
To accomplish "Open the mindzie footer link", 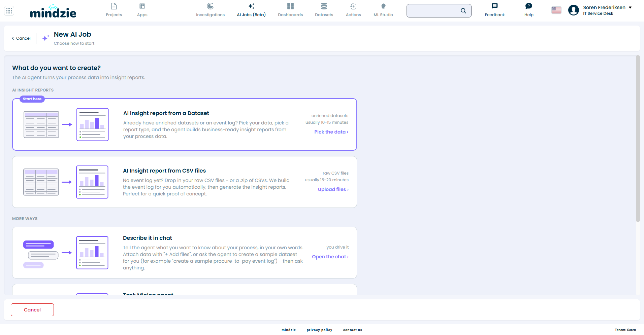I will [x=289, y=330].
